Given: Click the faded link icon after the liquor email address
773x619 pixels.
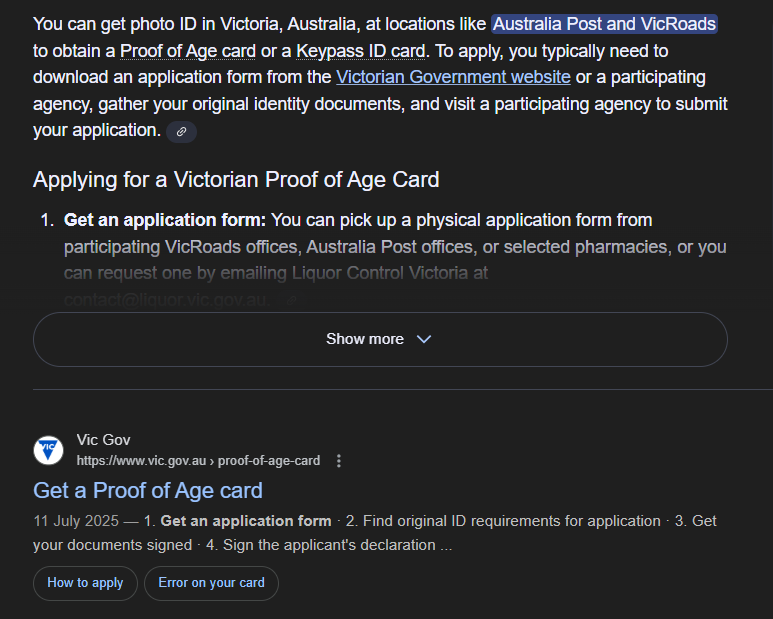Looking at the screenshot, I should click(290, 299).
